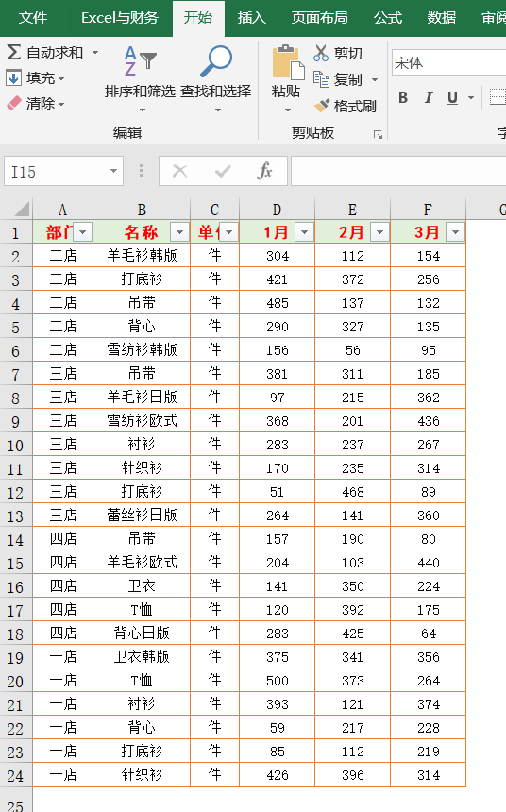506x812 pixels.
Task: Select cell 羊毛衫日版 in row 8
Action: coord(142,398)
